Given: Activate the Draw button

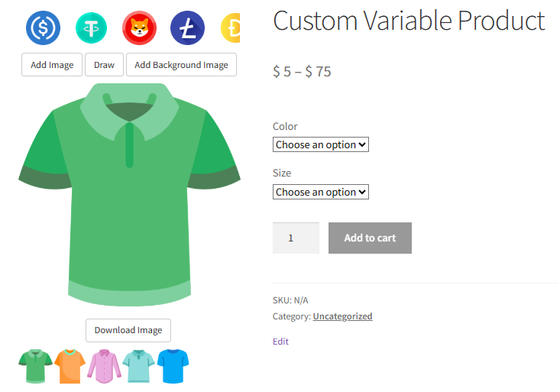Looking at the screenshot, I should click(104, 65).
